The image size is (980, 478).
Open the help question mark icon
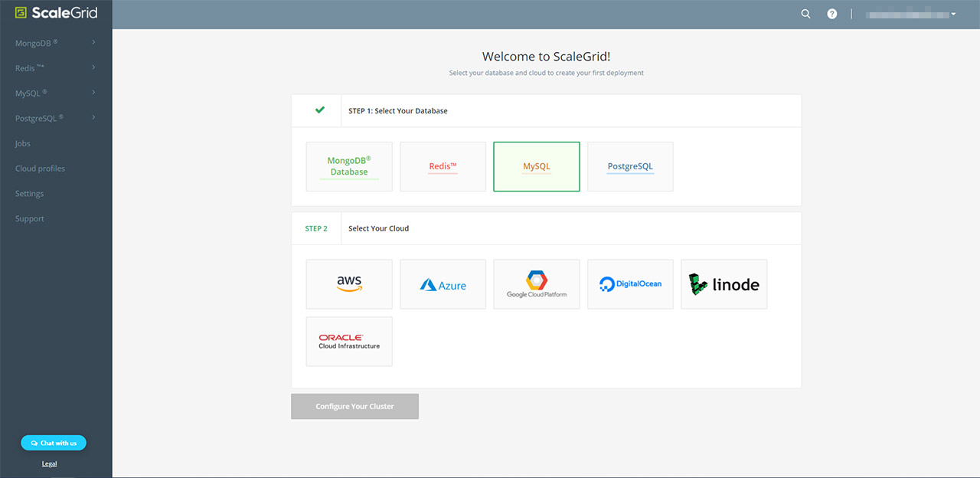(832, 14)
